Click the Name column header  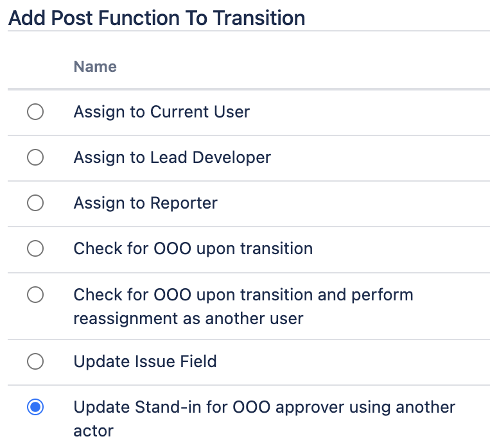[95, 67]
